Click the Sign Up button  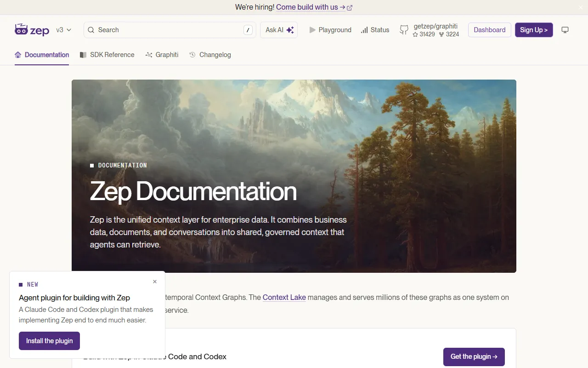(534, 30)
